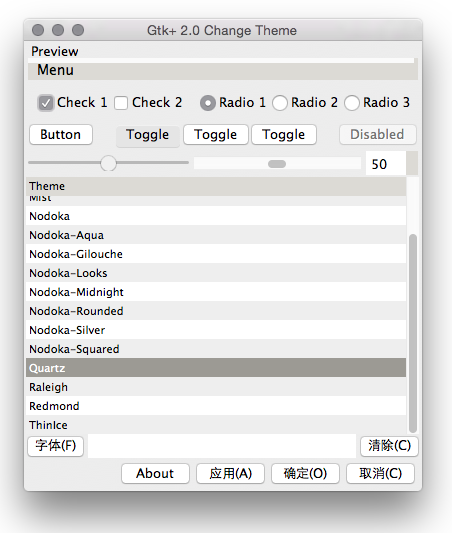Select the Nodoka theme
This screenshot has height=533, width=452.
216,216
